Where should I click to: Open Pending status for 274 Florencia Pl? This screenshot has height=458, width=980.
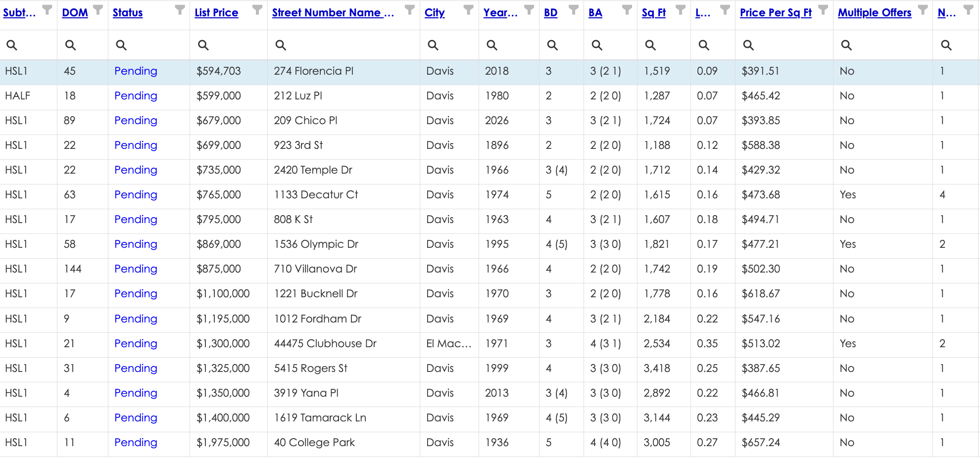[136, 71]
